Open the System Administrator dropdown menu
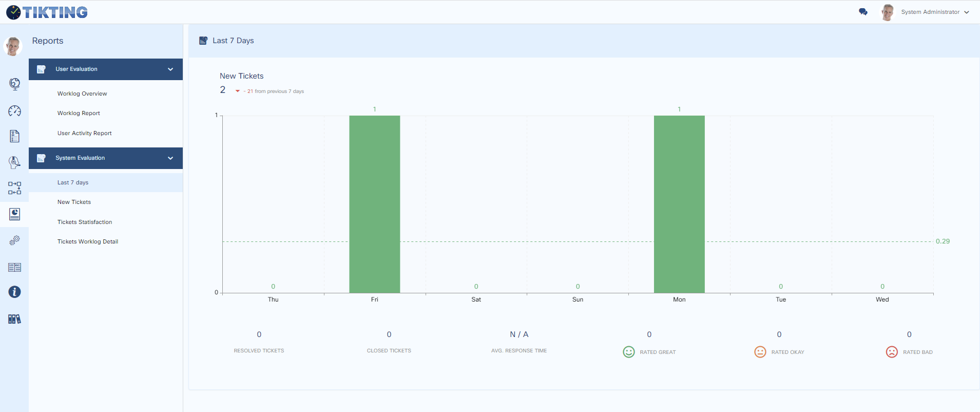The width and height of the screenshot is (980, 412). click(934, 12)
